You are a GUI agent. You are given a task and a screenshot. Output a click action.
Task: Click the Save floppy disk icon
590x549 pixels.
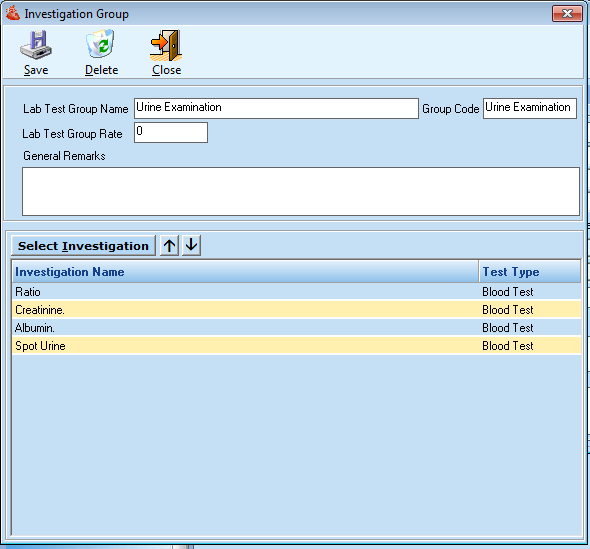pyautogui.click(x=36, y=45)
